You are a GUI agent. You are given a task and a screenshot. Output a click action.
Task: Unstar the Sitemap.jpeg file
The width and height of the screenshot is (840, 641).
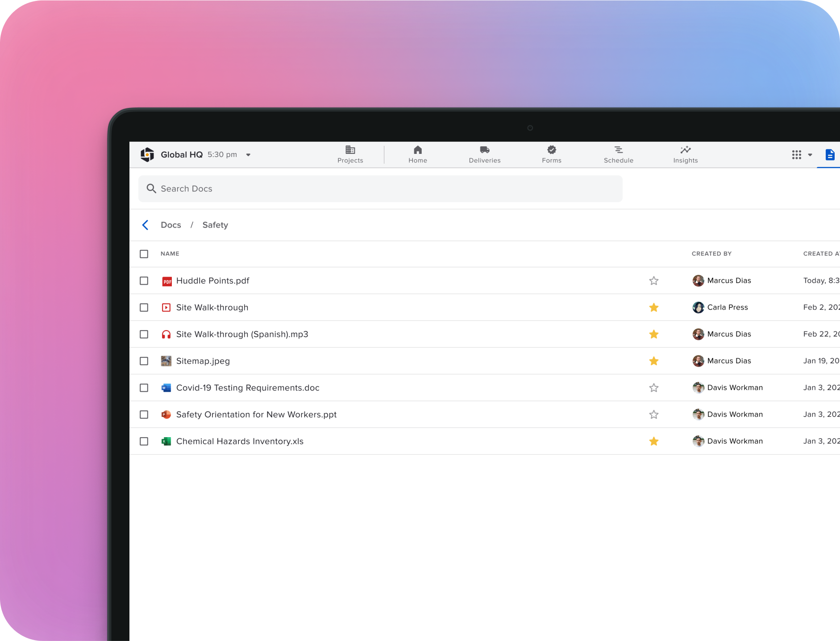pyautogui.click(x=654, y=361)
